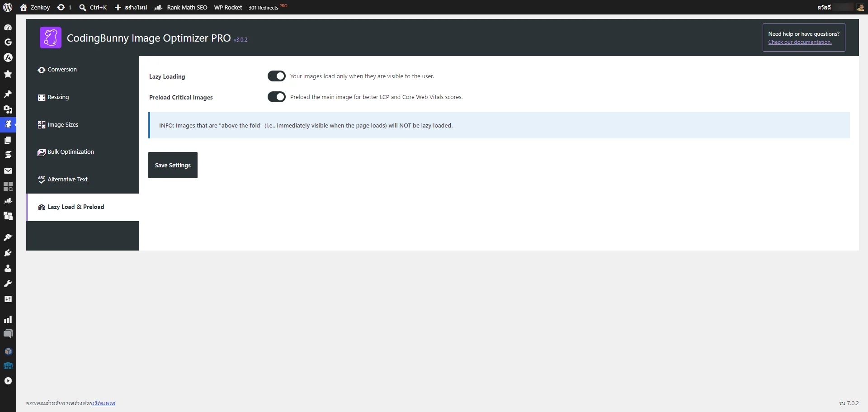Open the Dashboard gauge icon in sidebar
This screenshot has width=868, height=412.
8,27
